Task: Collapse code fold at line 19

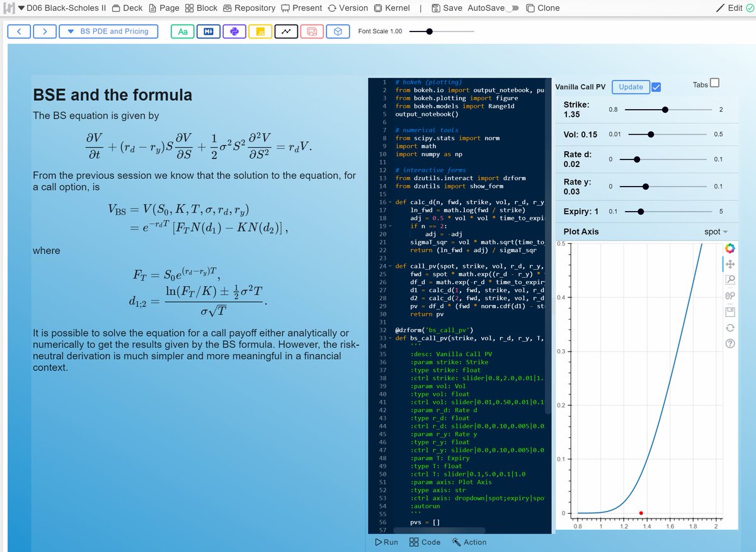Action: (x=391, y=226)
